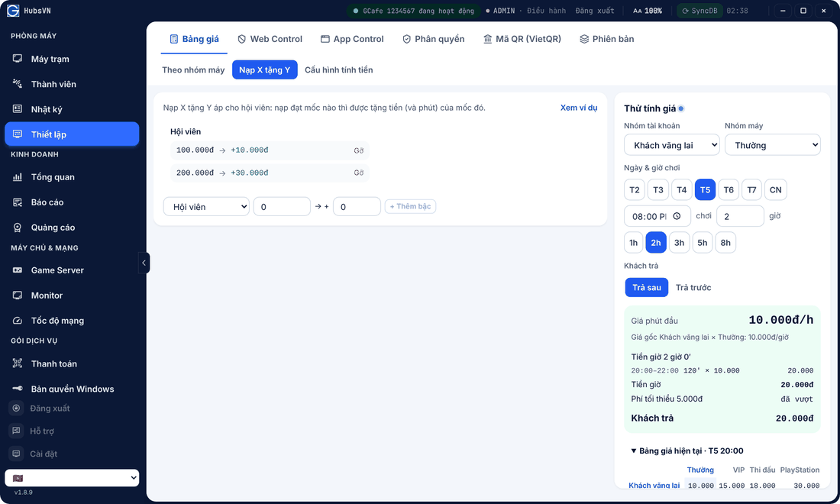Switch to Mã QR (VietQR) tab
This screenshot has height=504, width=840.
pos(522,39)
